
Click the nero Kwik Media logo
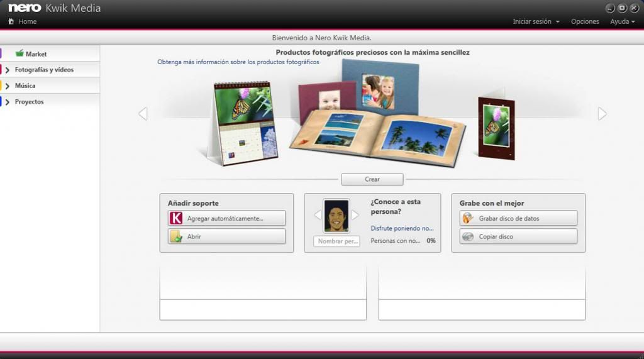pyautogui.click(x=54, y=8)
